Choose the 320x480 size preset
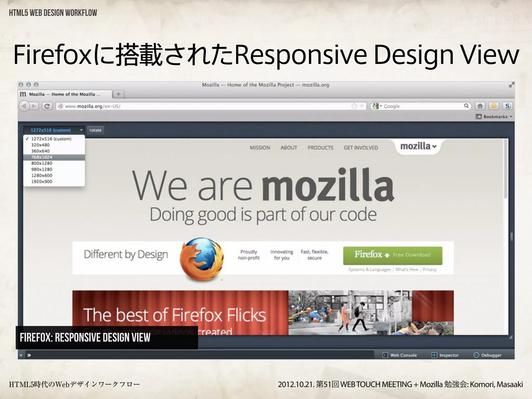The image size is (532, 399). tap(54, 145)
